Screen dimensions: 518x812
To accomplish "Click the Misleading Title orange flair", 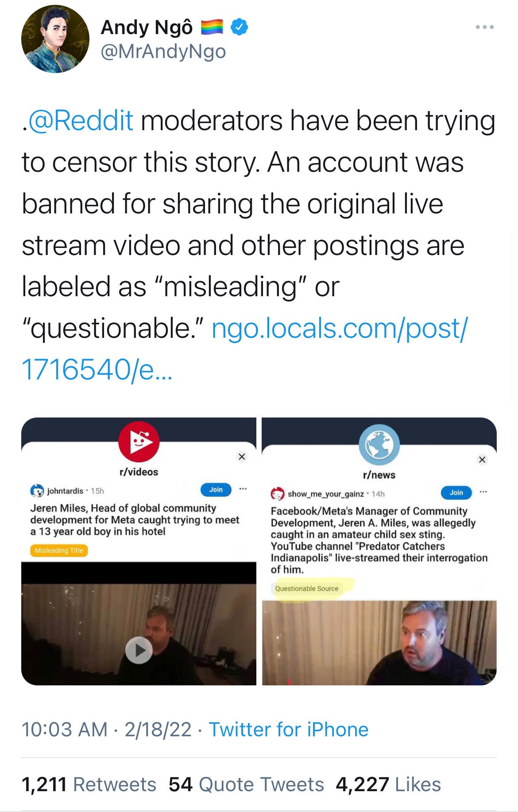I will tap(59, 550).
